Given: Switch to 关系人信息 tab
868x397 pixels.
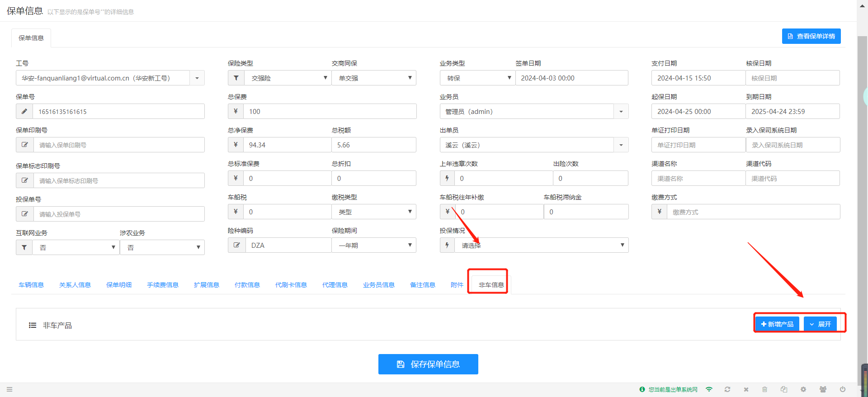Looking at the screenshot, I should point(75,285).
